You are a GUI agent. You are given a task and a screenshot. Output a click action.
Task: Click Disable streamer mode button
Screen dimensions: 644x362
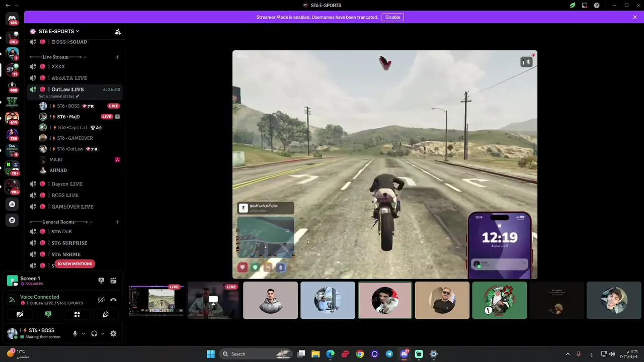(x=392, y=17)
